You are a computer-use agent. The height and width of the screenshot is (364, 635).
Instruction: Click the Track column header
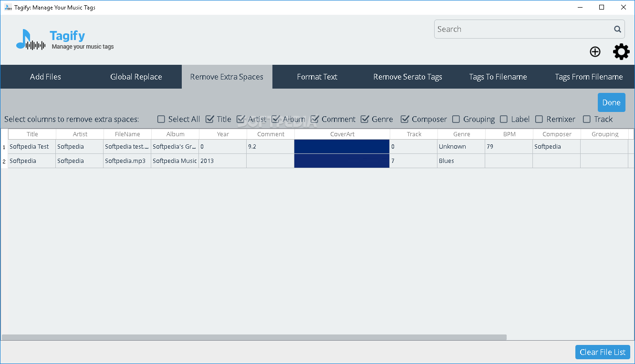[x=414, y=134]
